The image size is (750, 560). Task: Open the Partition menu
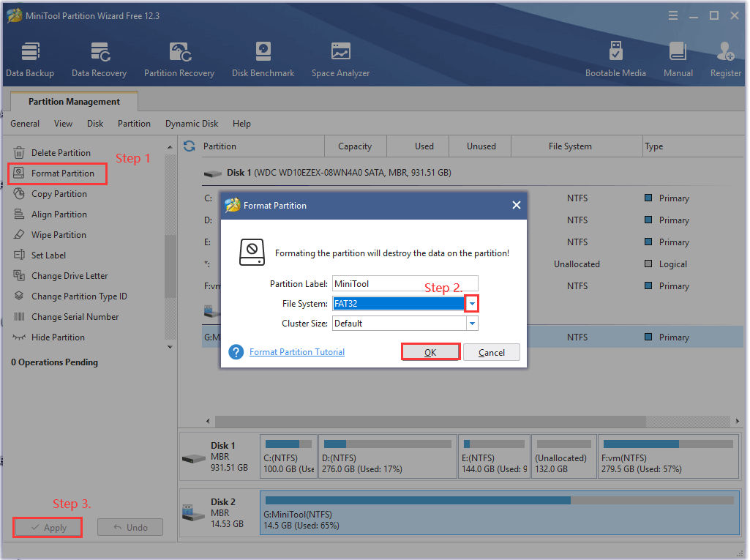click(134, 124)
